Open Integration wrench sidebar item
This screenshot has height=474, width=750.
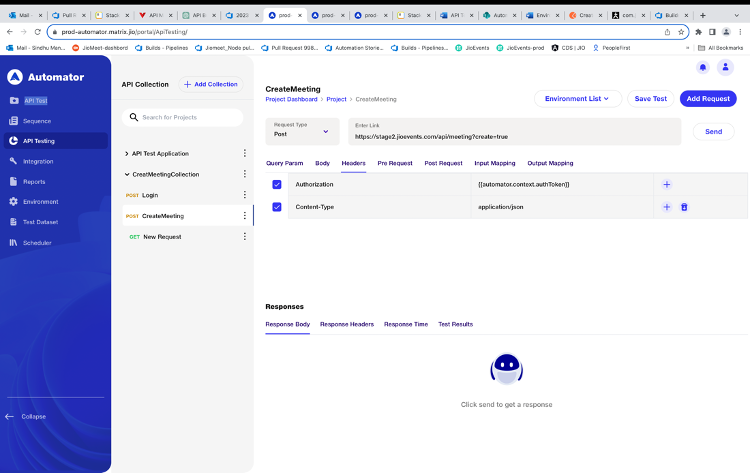coord(32,161)
